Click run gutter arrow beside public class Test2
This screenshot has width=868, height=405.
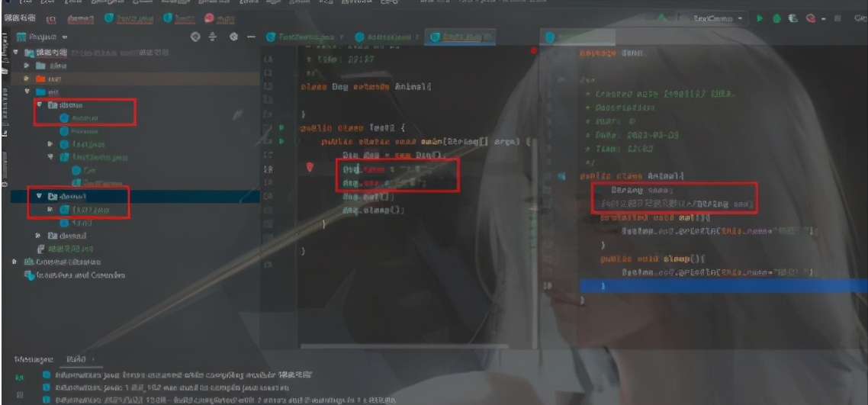tap(281, 128)
